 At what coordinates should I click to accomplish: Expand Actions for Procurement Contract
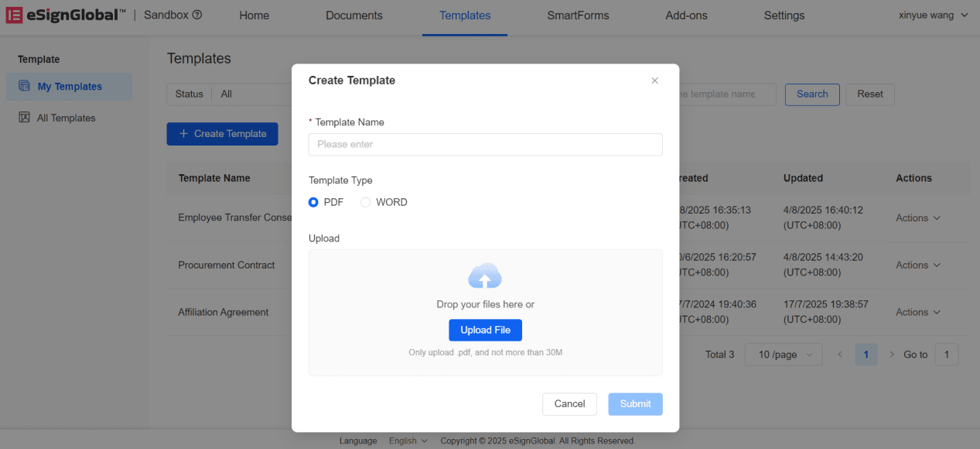coord(917,265)
